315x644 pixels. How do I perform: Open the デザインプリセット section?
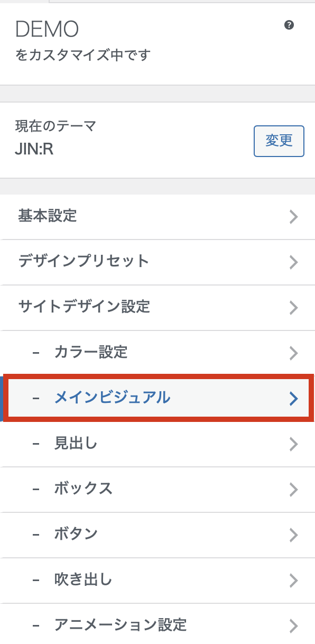click(x=157, y=262)
